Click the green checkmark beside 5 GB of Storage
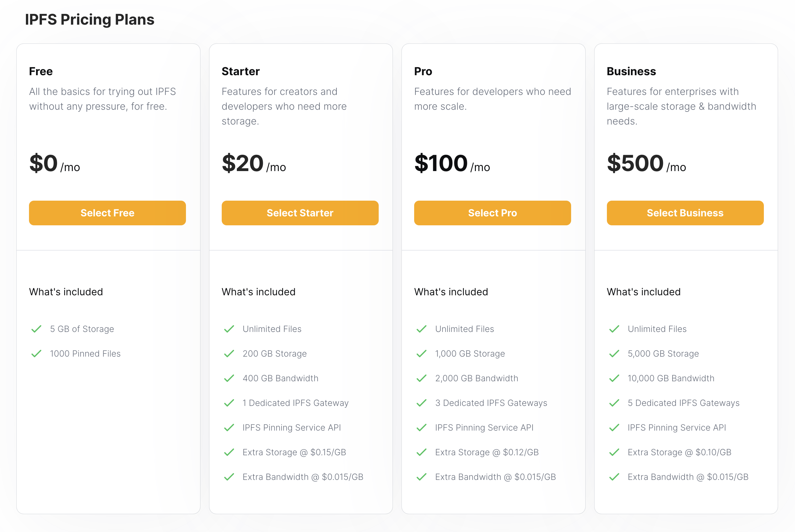 pos(36,329)
